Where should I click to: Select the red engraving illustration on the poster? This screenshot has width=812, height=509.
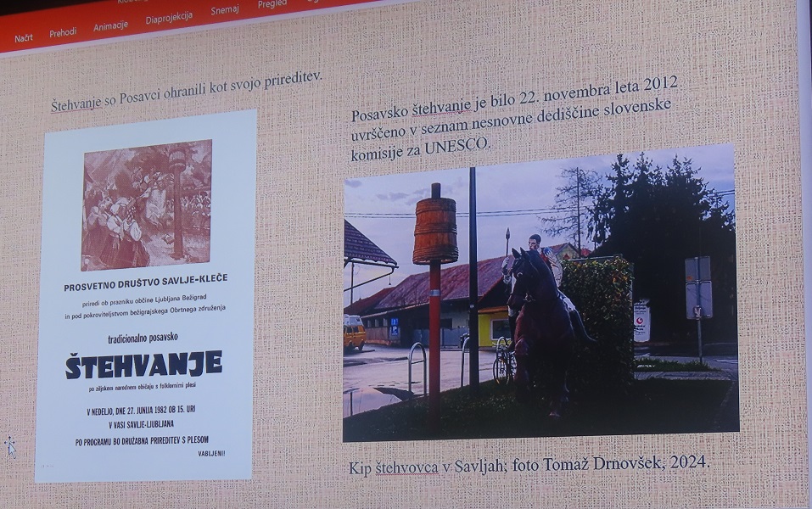[x=147, y=204]
